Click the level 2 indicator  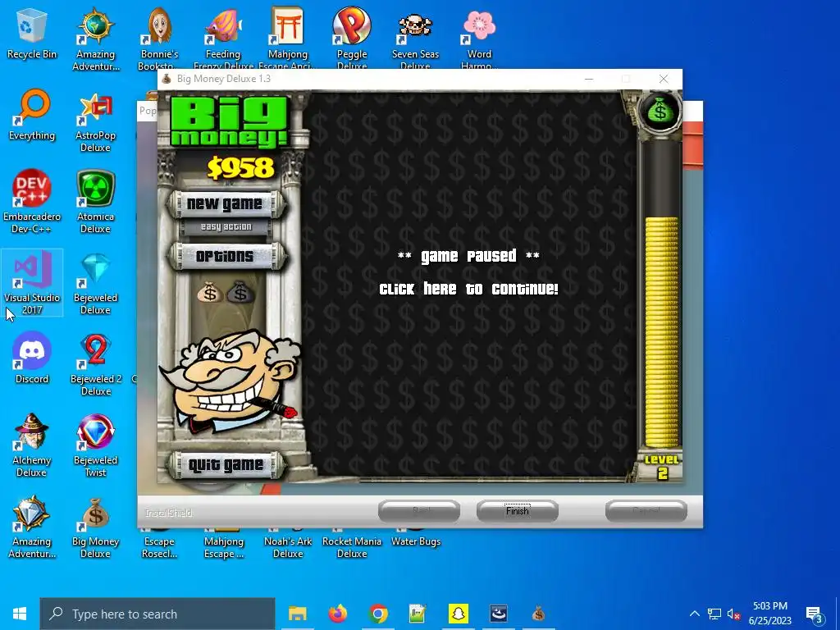(662, 467)
